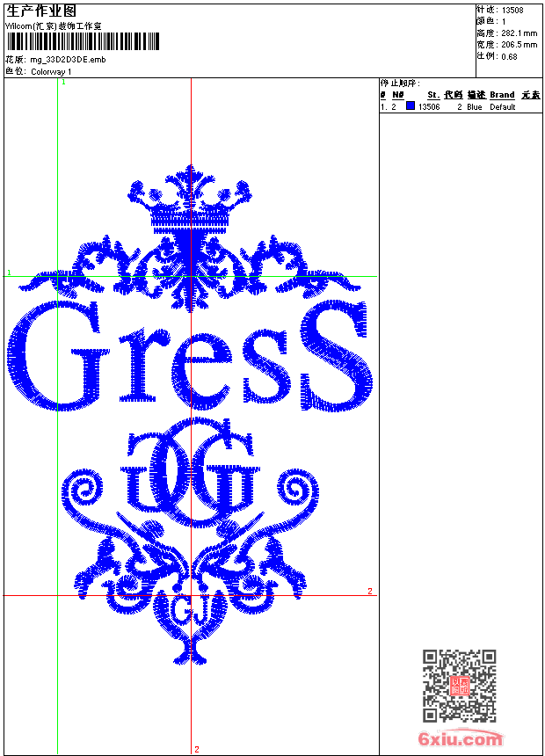Click the QR code image
This screenshot has height=756, width=545.
coord(459,686)
